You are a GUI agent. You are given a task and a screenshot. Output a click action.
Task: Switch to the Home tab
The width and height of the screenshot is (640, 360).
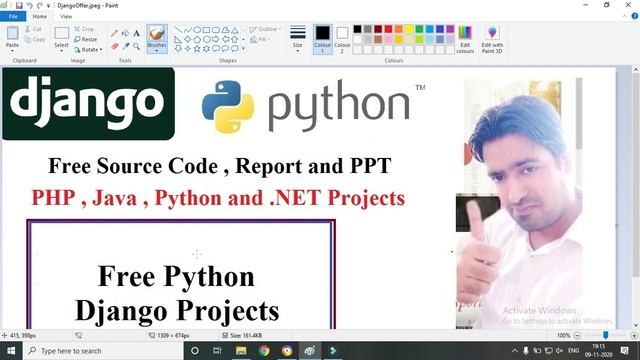(x=40, y=16)
